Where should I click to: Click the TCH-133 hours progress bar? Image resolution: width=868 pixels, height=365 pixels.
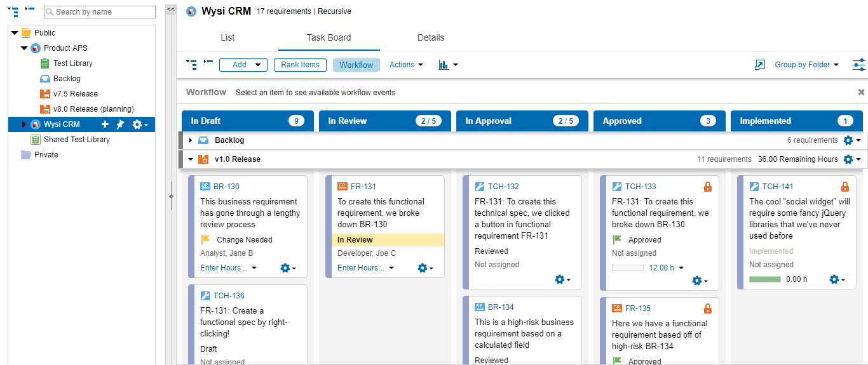tap(628, 268)
